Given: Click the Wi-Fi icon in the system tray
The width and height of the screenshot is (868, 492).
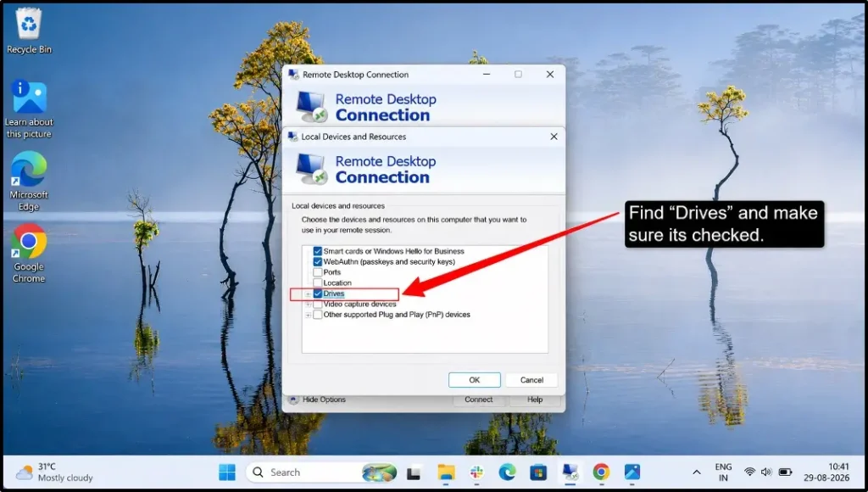Looking at the screenshot, I should (x=749, y=472).
